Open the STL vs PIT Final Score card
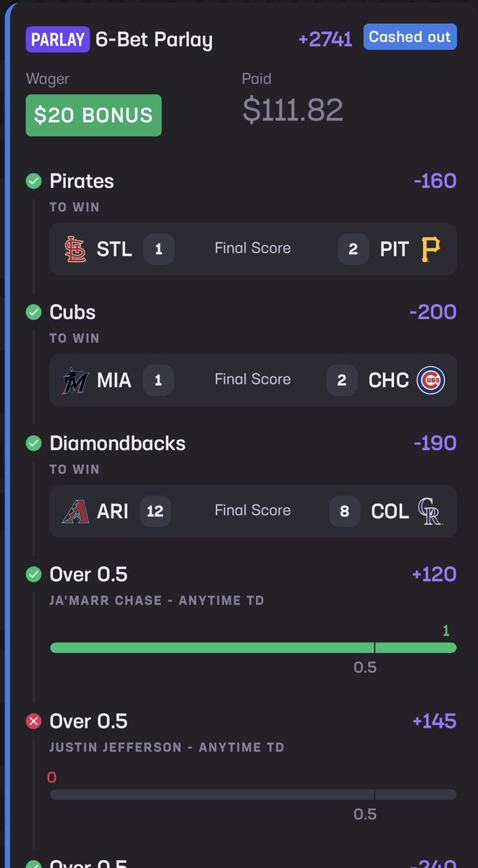The width and height of the screenshot is (478, 868). pyautogui.click(x=253, y=249)
